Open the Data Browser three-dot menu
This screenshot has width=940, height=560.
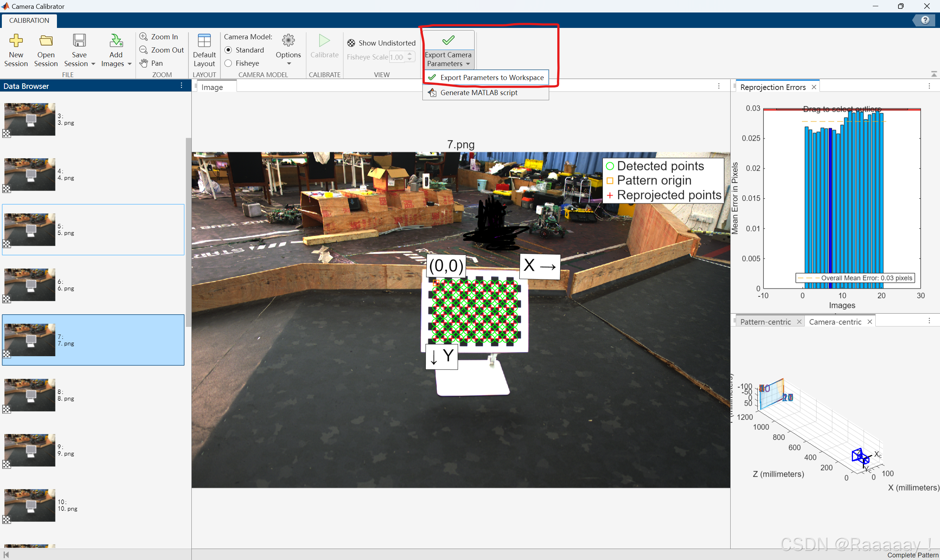click(x=181, y=86)
